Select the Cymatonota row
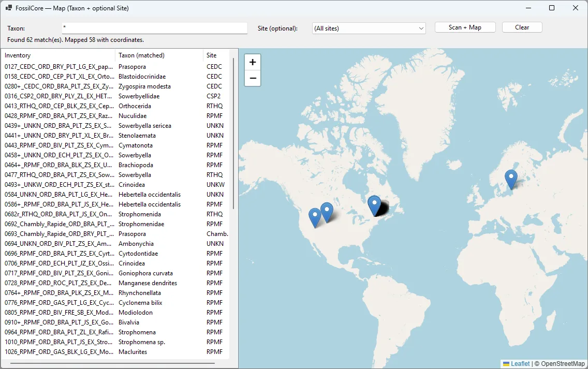Image resolution: width=588 pixels, height=369 pixels. click(115, 145)
